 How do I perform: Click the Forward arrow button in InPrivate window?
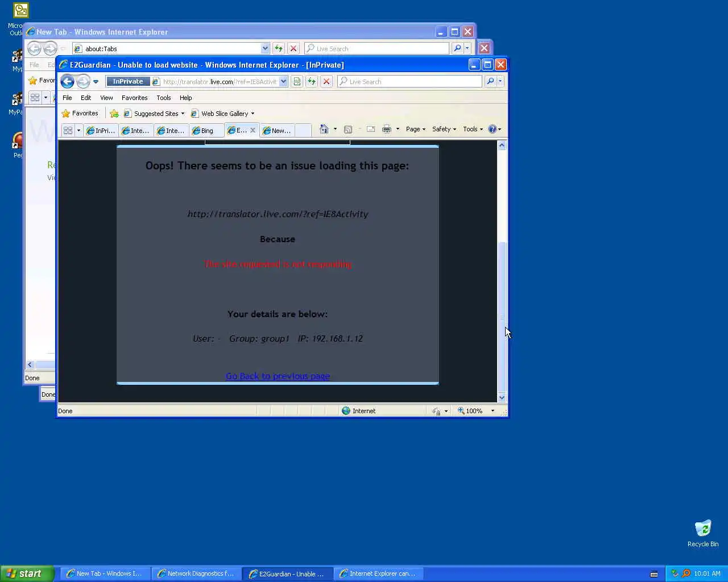[x=83, y=82]
